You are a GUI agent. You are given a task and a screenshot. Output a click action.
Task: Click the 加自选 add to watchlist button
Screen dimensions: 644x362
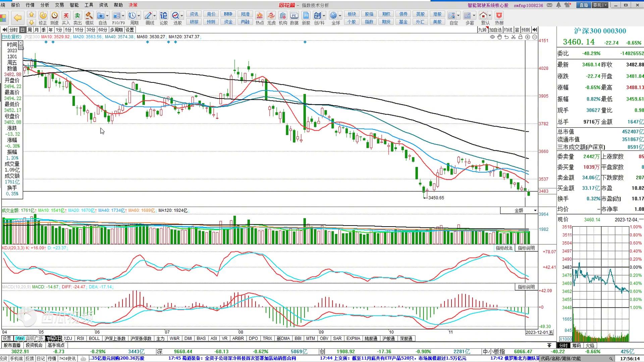[x=495, y=30]
